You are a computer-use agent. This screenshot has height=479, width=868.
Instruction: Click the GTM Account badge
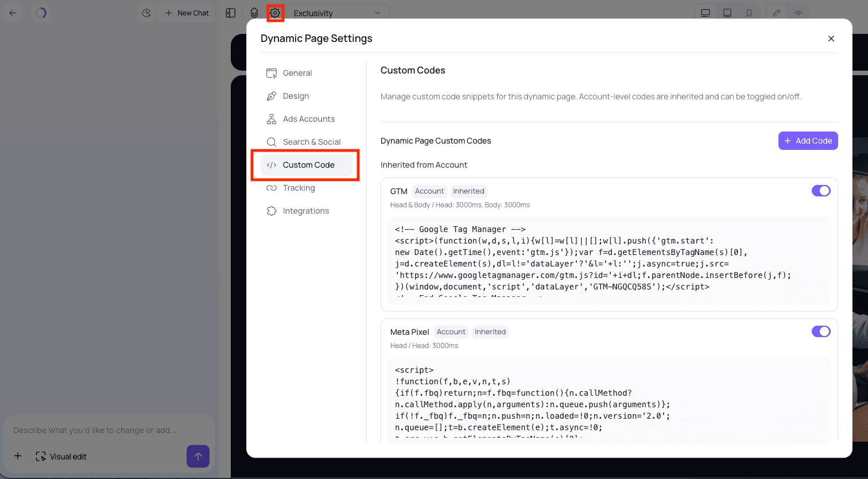[429, 191]
